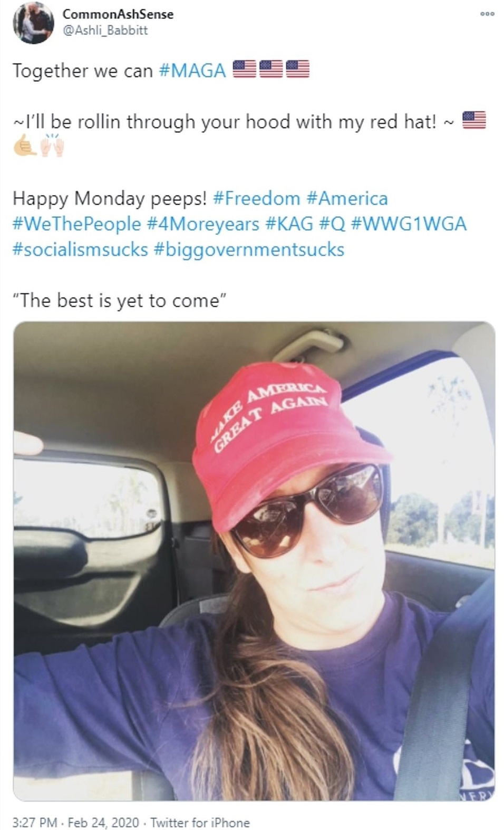Open the #Q hashtag
Screen dimensions: 504x830
333,224
